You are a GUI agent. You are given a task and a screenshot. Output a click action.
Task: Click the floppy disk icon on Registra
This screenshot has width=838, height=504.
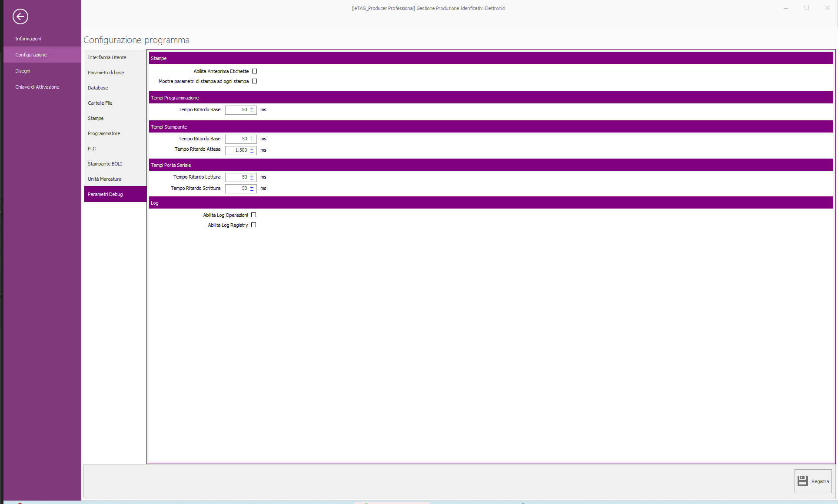[x=803, y=481]
